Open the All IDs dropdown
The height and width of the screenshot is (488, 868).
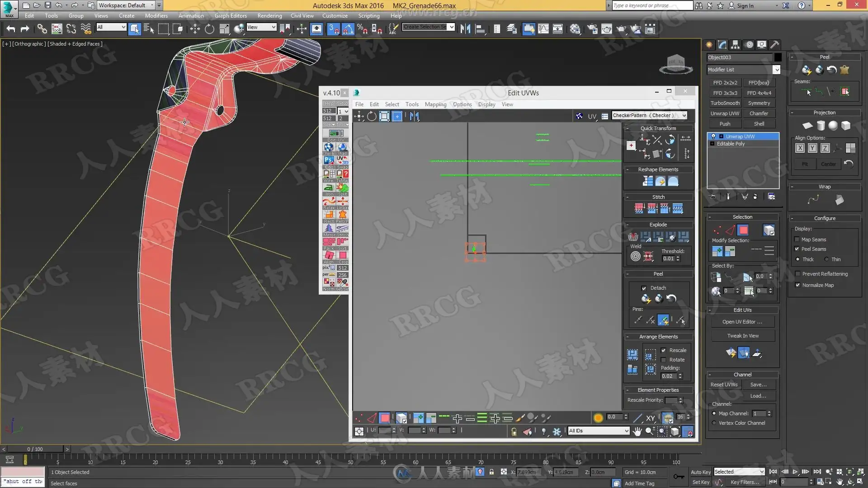click(599, 431)
